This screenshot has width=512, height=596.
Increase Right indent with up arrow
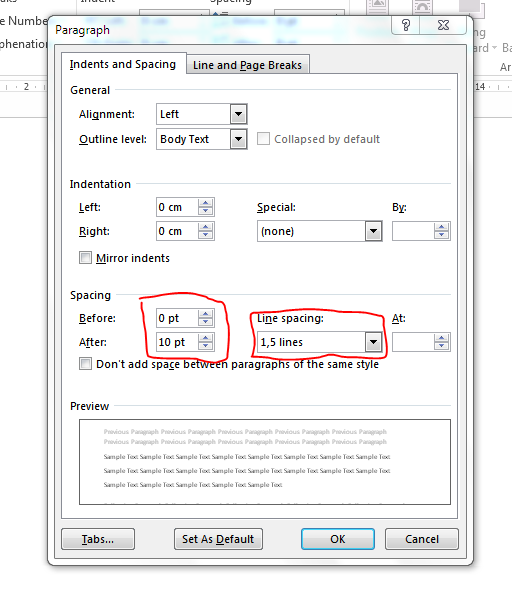[x=206, y=227]
